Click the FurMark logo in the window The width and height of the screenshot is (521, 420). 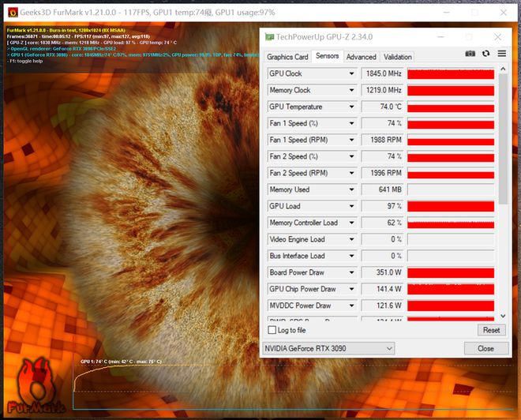pos(36,385)
